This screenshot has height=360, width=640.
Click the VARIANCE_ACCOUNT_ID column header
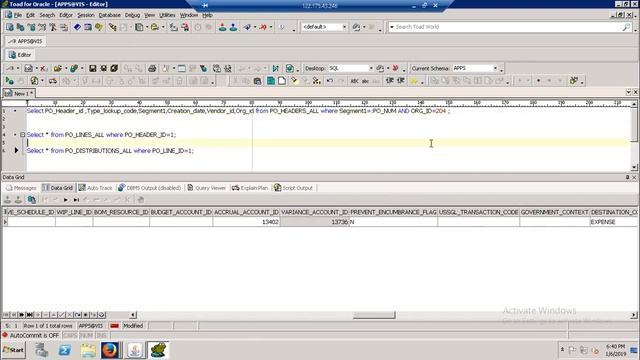(315, 212)
